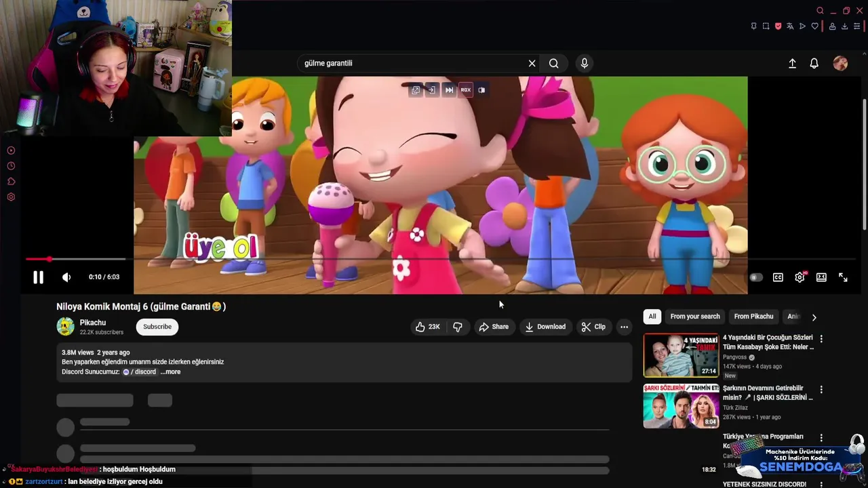This screenshot has width=868, height=488.
Task: Open the ad blocker shield icon
Action: click(x=778, y=26)
